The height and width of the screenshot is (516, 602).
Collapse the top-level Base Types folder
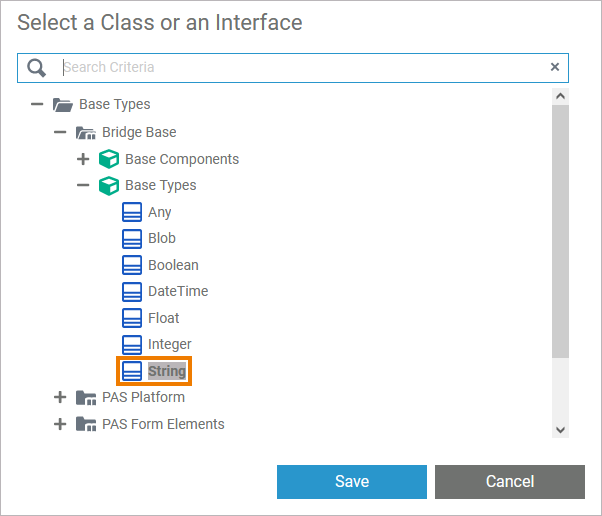(x=37, y=104)
